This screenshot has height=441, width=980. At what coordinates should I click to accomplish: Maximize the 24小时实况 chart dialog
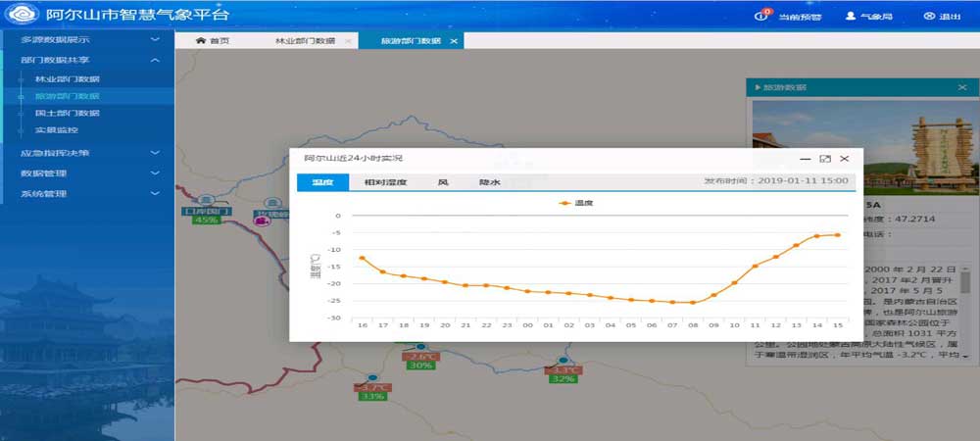tap(825, 158)
